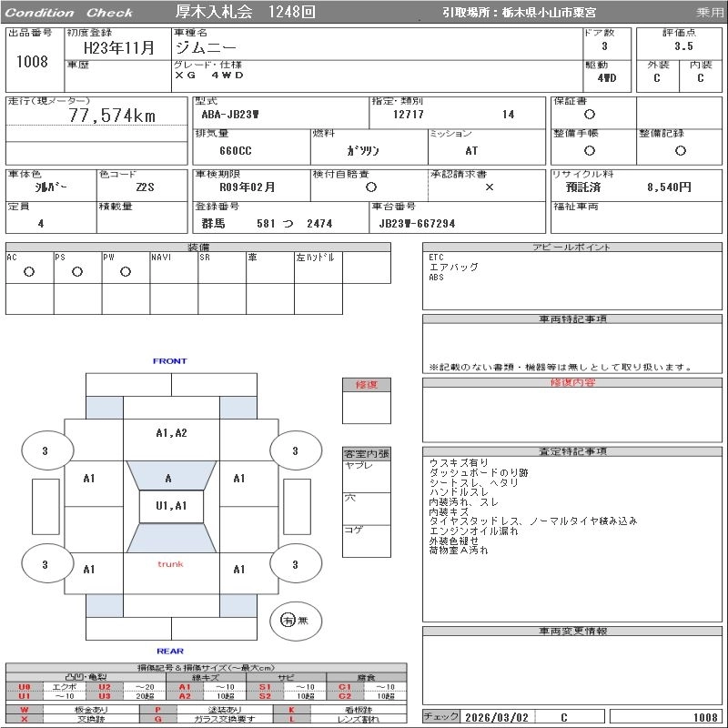Click the 保証書 circle mark
The height and width of the screenshot is (728, 728).
pyautogui.click(x=590, y=115)
